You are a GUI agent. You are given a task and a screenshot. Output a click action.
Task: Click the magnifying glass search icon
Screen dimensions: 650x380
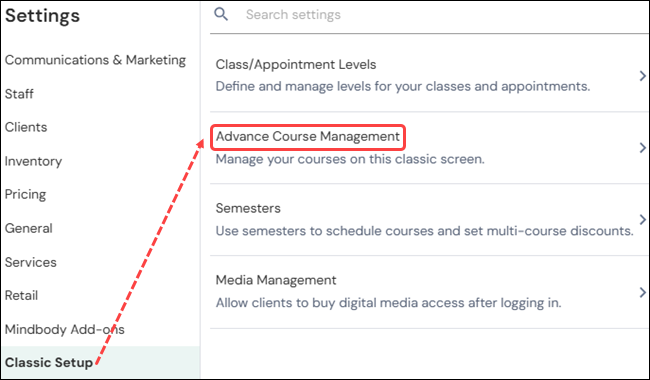[221, 15]
